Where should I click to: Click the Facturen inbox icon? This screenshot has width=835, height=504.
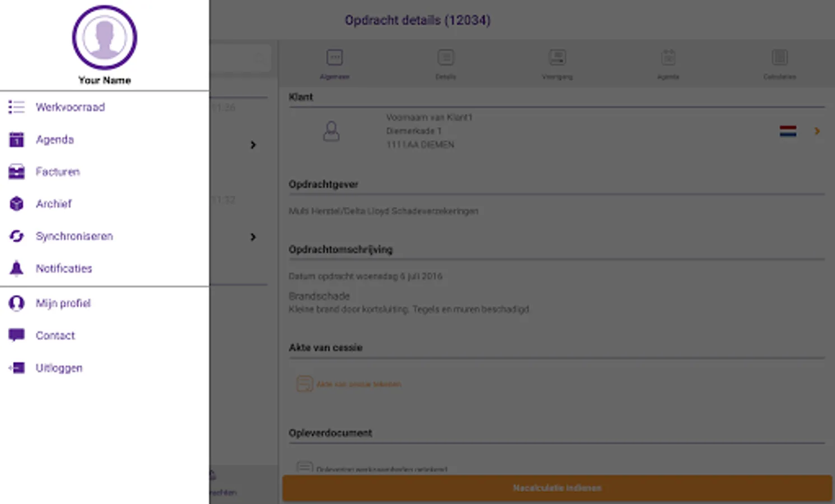(16, 172)
